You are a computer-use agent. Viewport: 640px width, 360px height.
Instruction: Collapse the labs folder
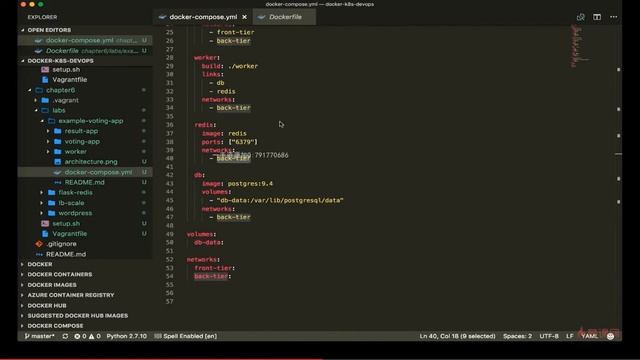(59, 111)
